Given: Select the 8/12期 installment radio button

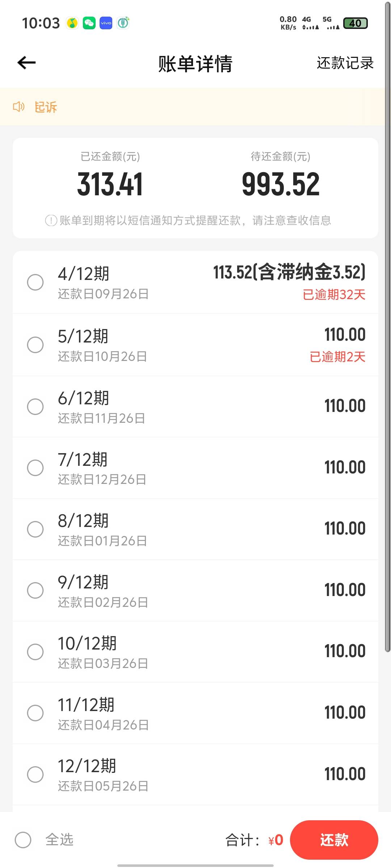Looking at the screenshot, I should tap(35, 529).
